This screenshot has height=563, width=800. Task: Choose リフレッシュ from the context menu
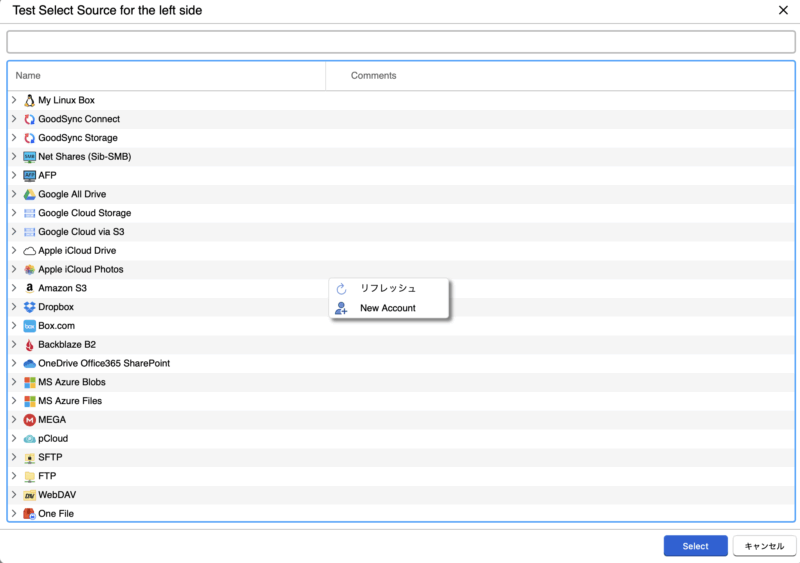(x=388, y=288)
